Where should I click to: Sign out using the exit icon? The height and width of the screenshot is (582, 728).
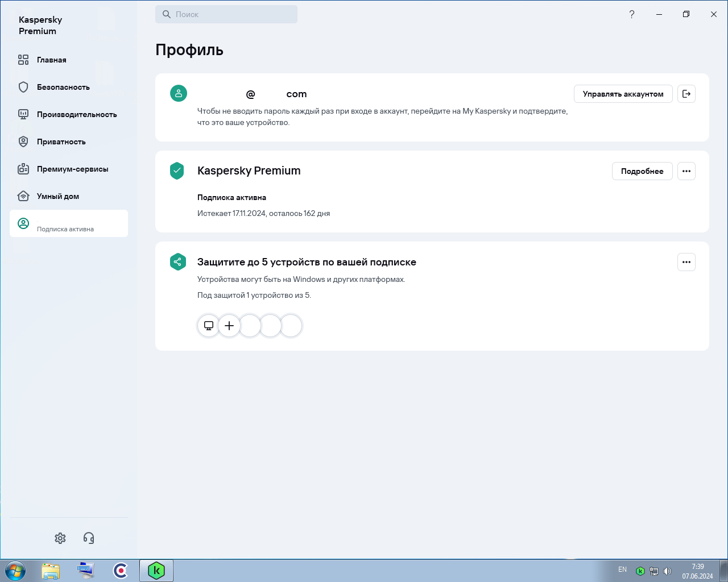tap(686, 94)
